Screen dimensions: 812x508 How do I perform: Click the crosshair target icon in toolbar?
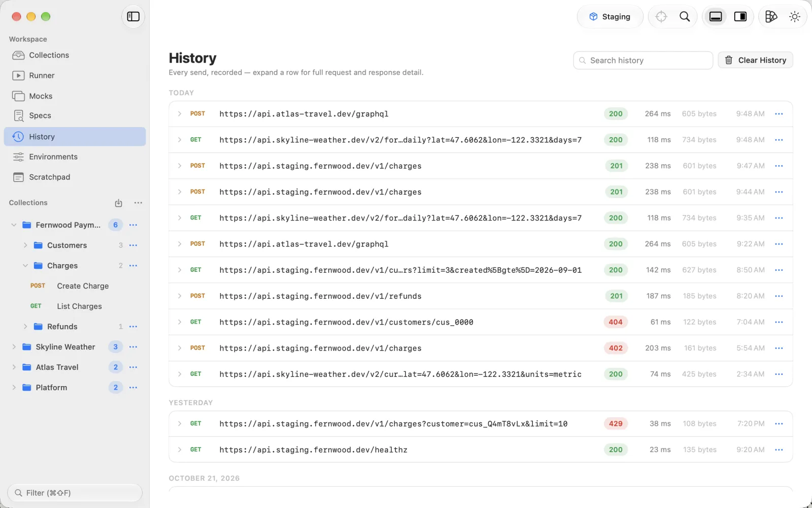pyautogui.click(x=661, y=17)
